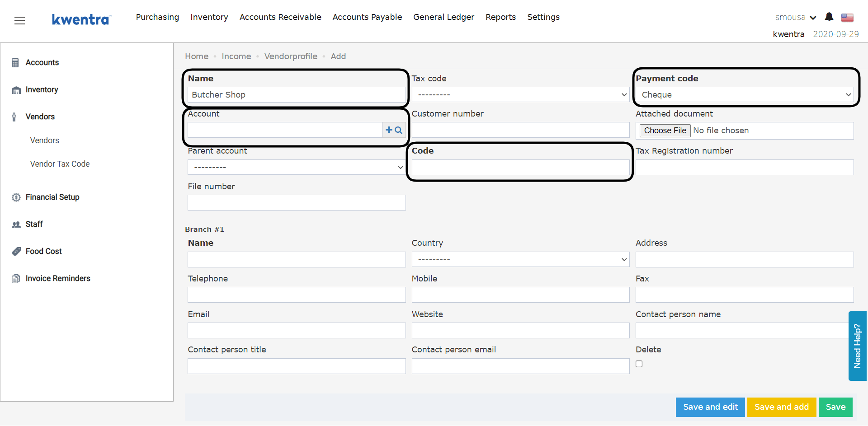Open the branch Country dropdown
Image resolution: width=868 pixels, height=426 pixels.
point(520,259)
